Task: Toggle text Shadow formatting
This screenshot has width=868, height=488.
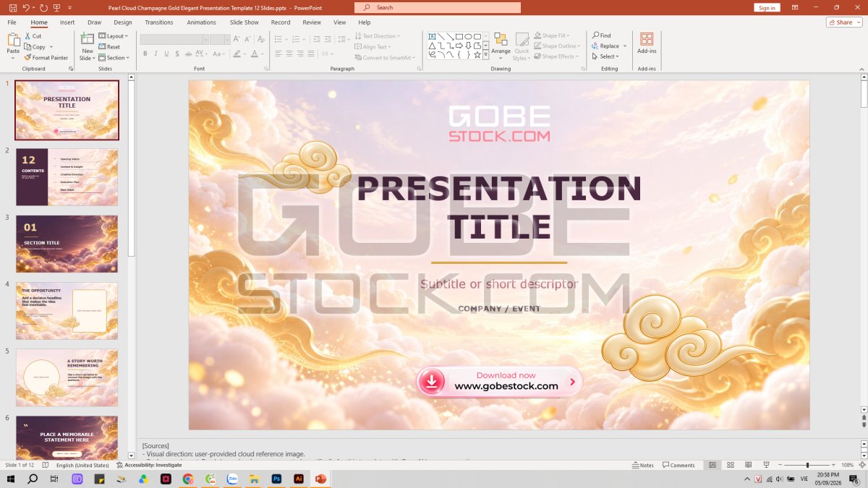Action: 177,53
